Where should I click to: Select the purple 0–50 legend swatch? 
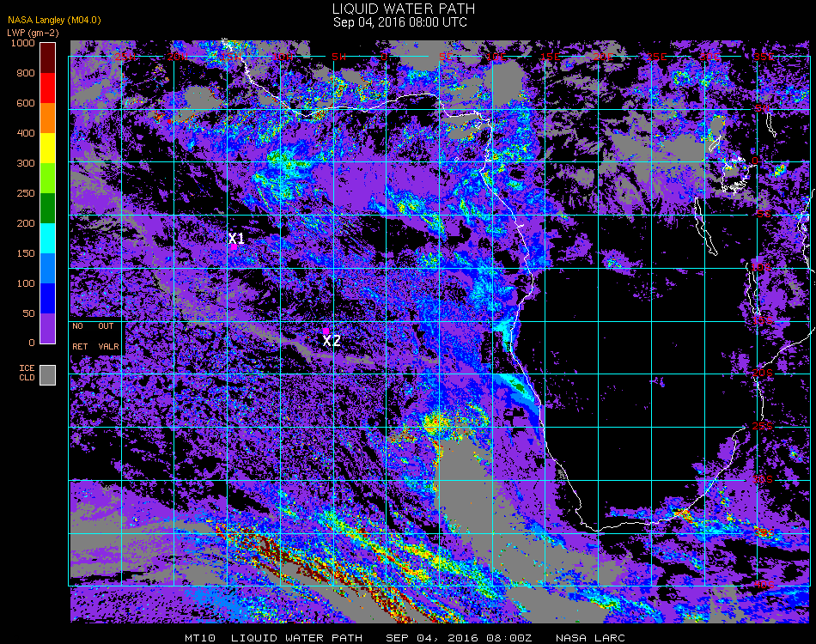(48, 328)
